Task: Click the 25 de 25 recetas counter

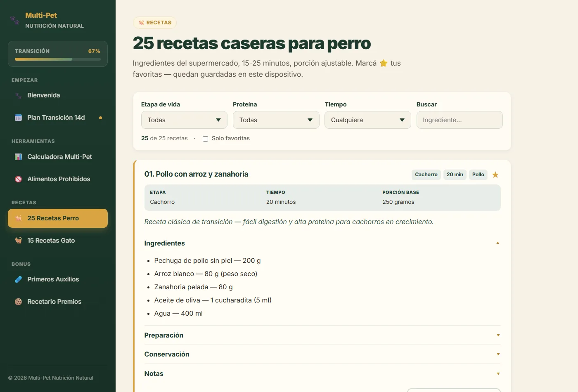Action: coord(164,138)
